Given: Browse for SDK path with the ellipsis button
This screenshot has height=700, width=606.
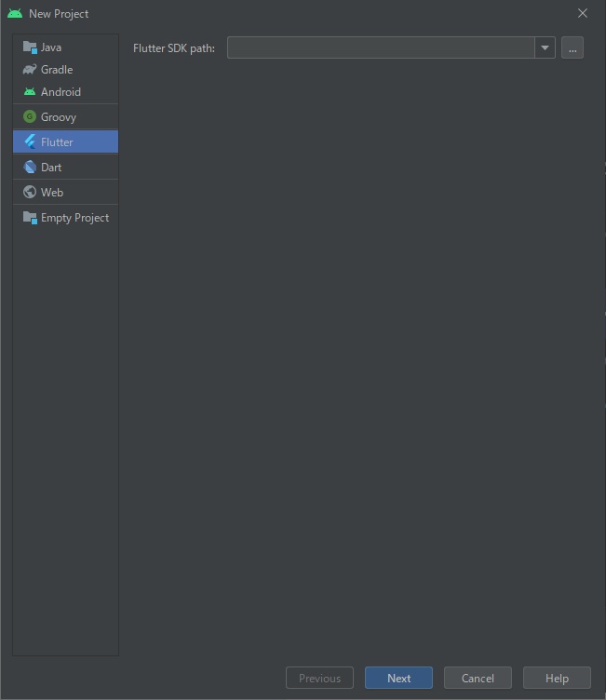Looking at the screenshot, I should coord(572,47).
